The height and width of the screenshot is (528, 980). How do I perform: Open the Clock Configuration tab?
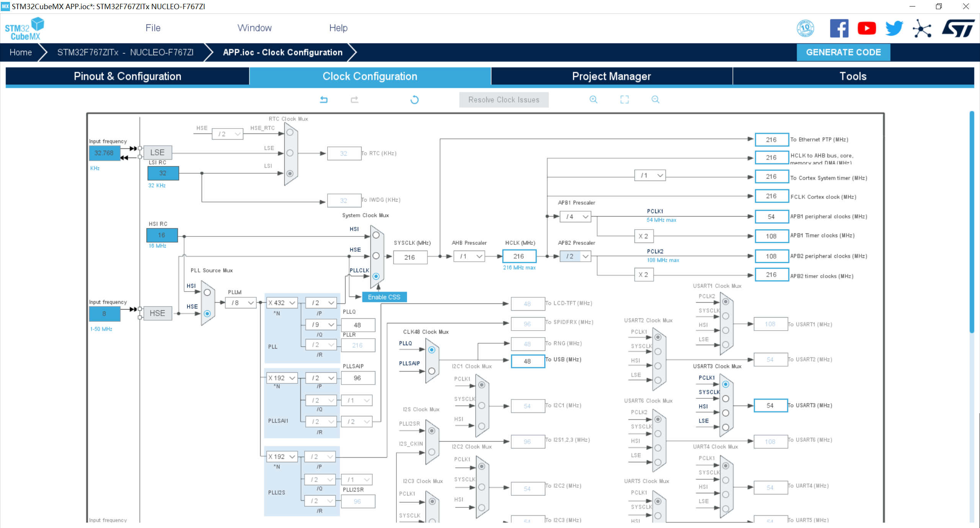(x=369, y=76)
